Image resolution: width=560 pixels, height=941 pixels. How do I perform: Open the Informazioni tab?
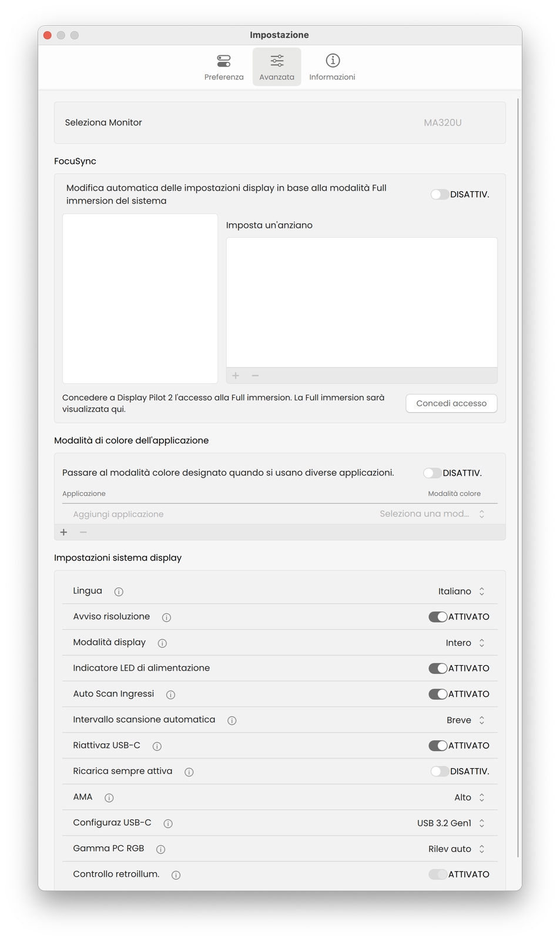332,67
